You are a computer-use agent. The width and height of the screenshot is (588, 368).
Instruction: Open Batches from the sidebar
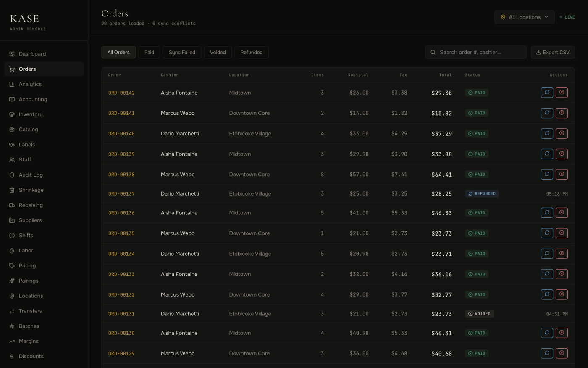point(44,326)
